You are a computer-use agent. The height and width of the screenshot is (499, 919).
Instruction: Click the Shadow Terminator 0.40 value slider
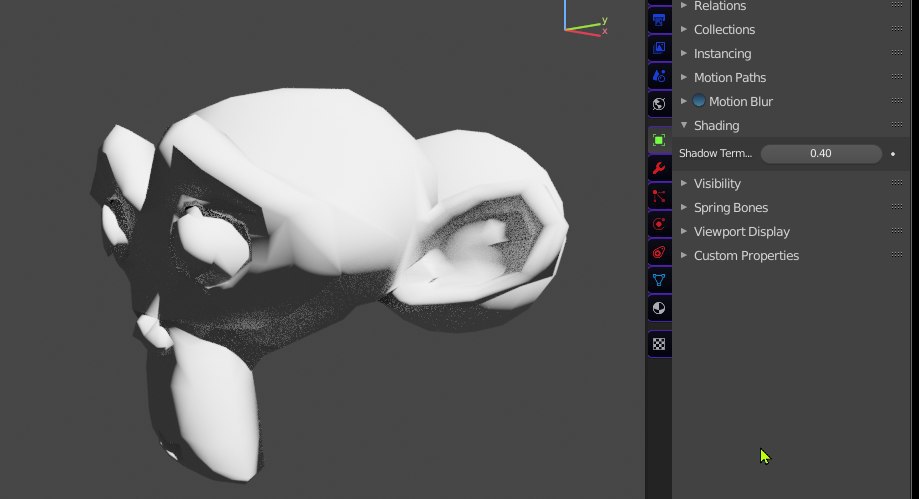point(821,154)
